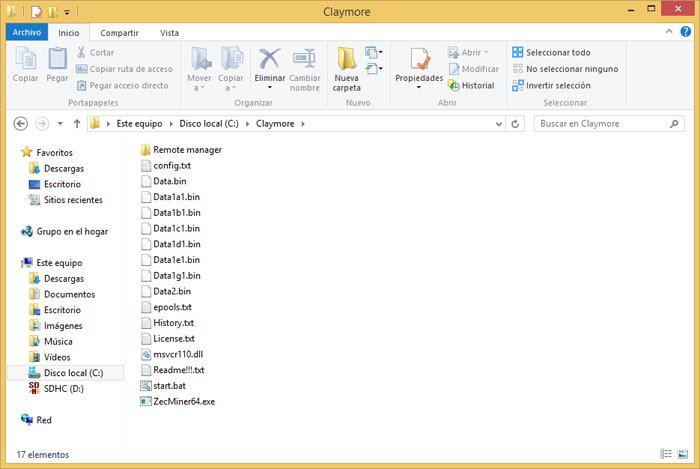Open the Nuevo elemento dropdown icon
Screen dimensions: 700x469
[x=374, y=53]
